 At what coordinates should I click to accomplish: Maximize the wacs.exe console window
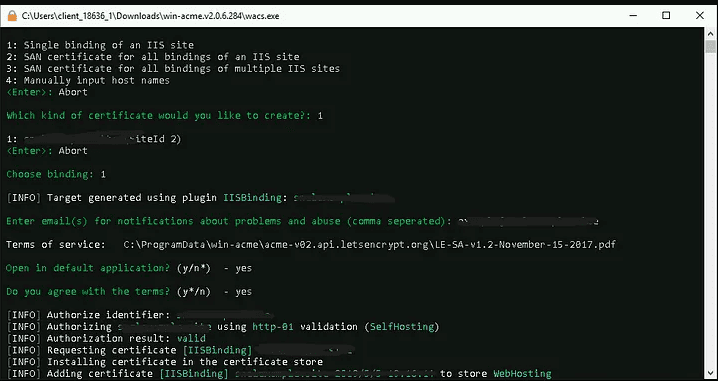[x=666, y=16]
